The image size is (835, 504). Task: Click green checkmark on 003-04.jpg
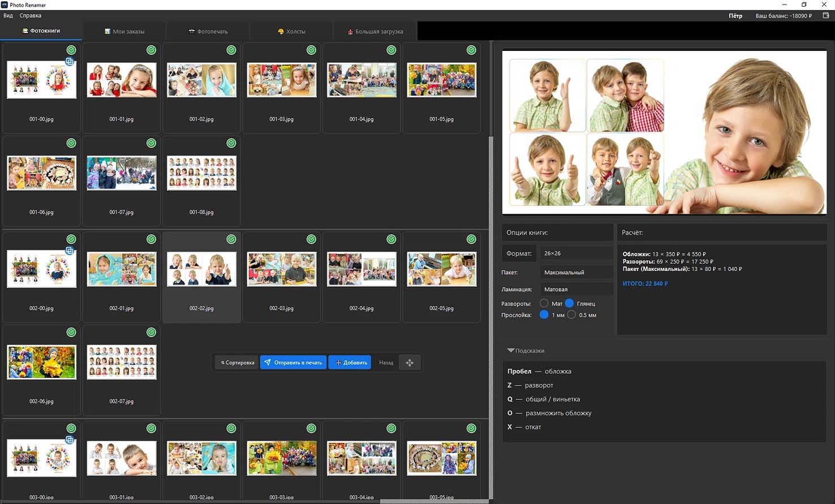click(x=391, y=428)
